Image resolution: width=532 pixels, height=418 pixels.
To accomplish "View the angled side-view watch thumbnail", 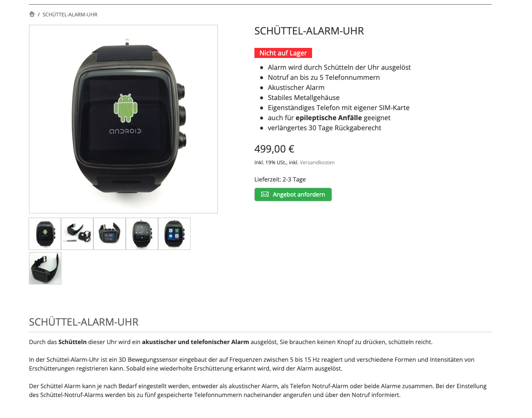I will click(110, 234).
